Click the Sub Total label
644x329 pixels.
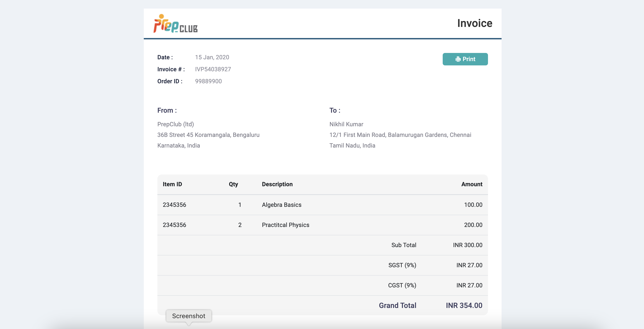pos(404,245)
